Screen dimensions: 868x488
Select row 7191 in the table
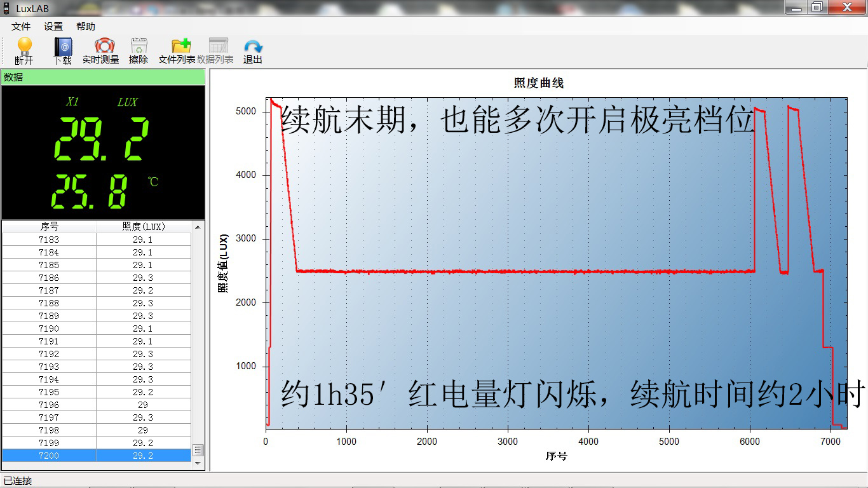97,341
